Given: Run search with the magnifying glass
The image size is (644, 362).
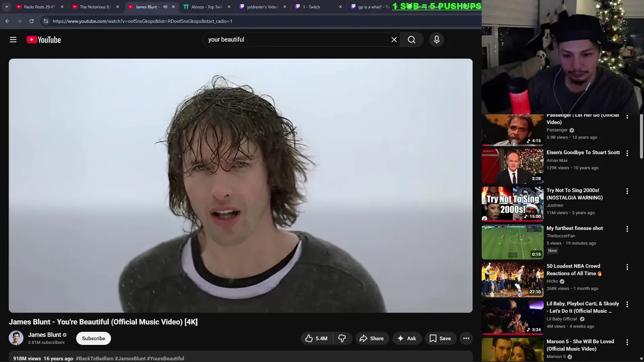Looking at the screenshot, I should [x=412, y=40].
